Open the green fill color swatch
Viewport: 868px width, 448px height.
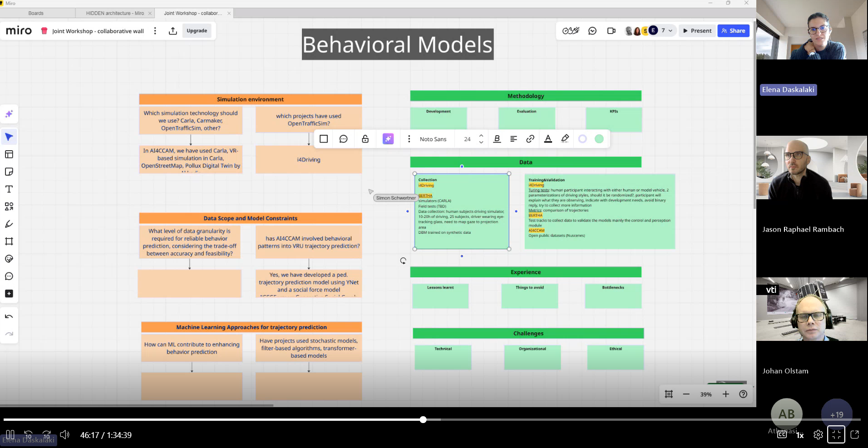[599, 139]
